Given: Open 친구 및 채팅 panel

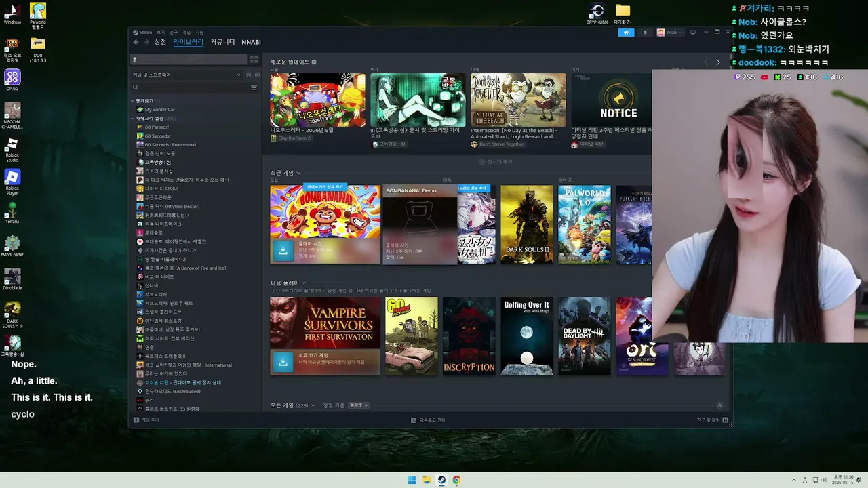Looking at the screenshot, I should (x=713, y=420).
